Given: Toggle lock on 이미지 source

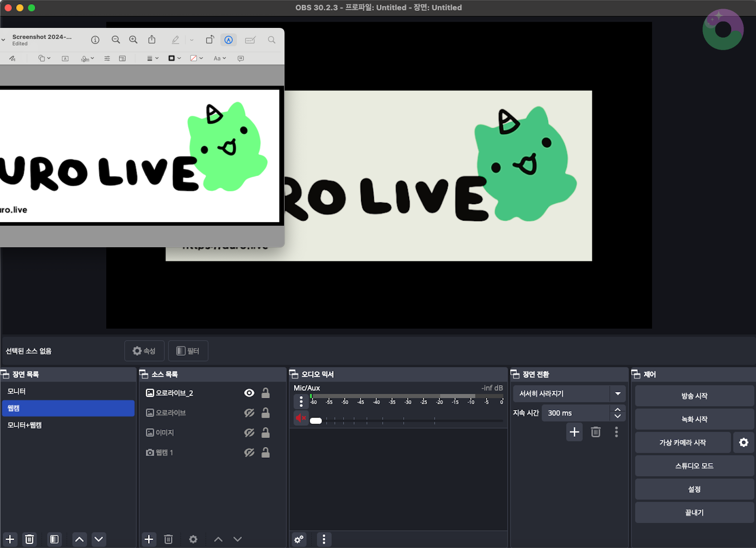Looking at the screenshot, I should tap(265, 433).
